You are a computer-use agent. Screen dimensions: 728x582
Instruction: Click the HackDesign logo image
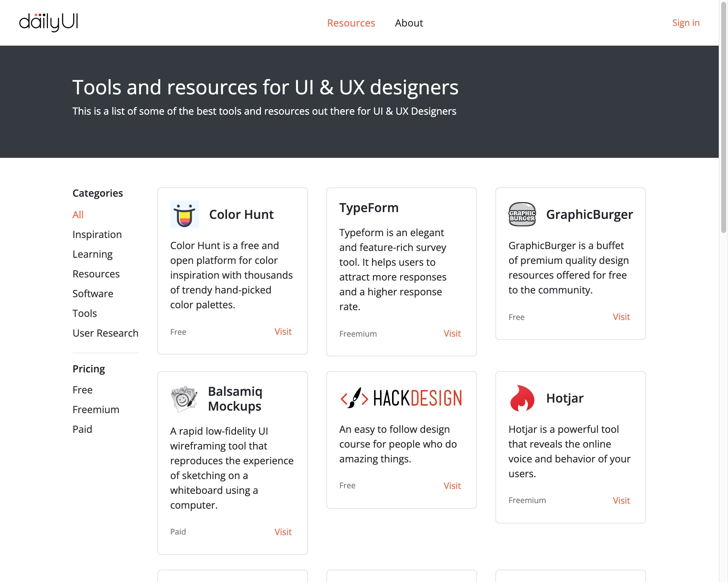click(401, 398)
